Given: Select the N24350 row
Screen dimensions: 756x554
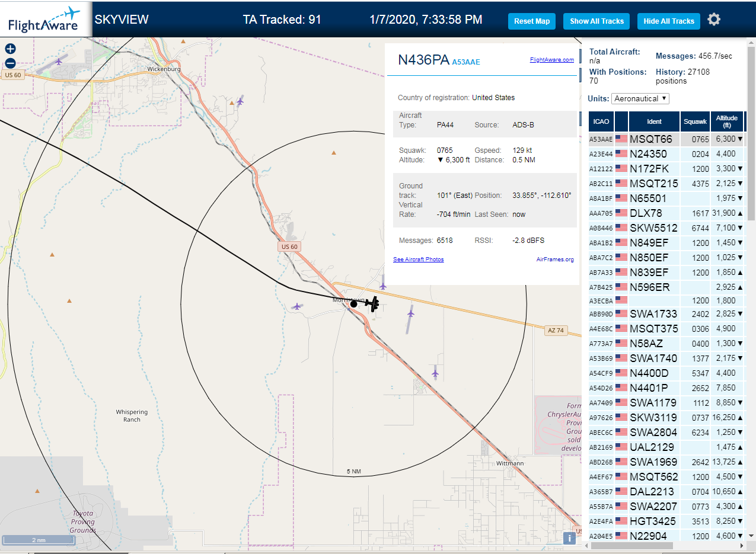Looking at the screenshot, I should point(666,154).
